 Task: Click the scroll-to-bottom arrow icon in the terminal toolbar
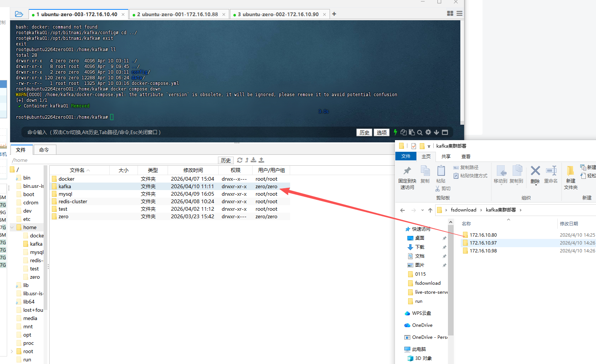point(436,132)
